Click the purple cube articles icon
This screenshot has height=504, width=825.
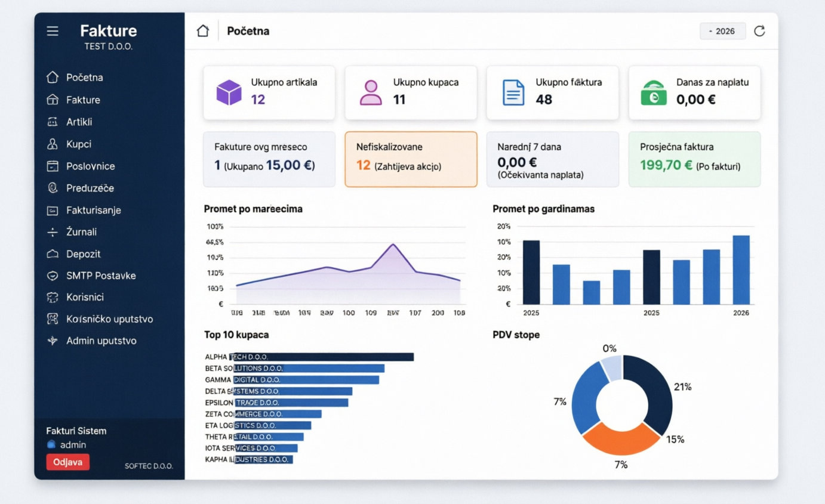(x=229, y=92)
